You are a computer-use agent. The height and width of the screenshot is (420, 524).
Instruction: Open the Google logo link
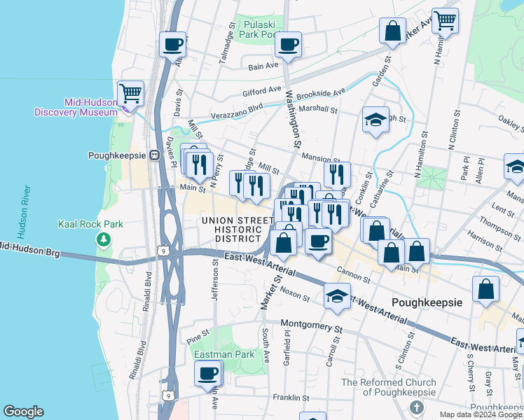click(23, 412)
